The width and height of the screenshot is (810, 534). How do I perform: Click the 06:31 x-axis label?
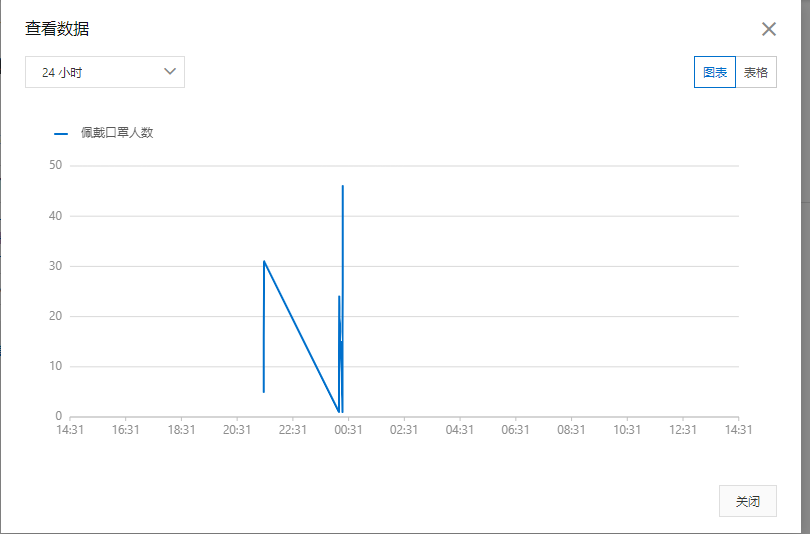tap(516, 430)
